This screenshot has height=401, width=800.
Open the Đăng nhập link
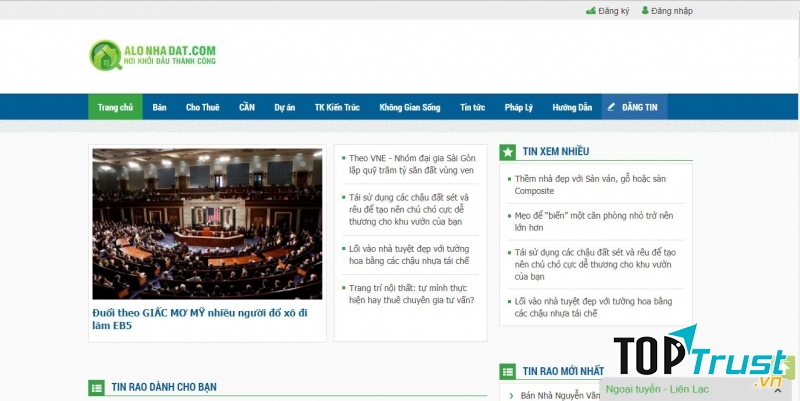click(x=671, y=11)
